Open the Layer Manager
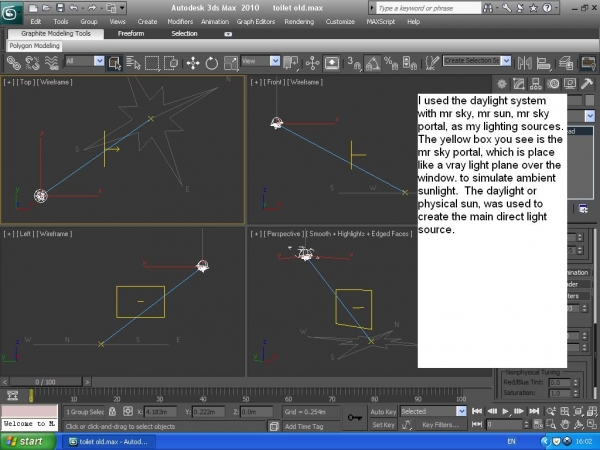 (566, 63)
